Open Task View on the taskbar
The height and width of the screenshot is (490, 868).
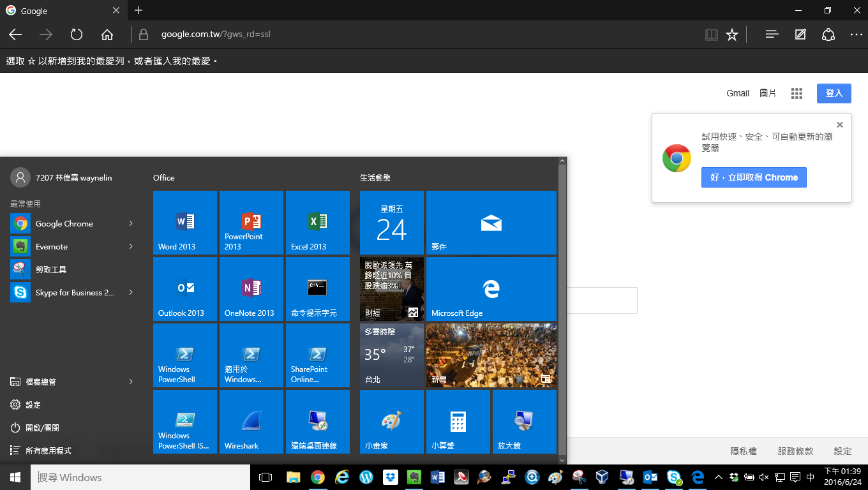[x=266, y=477]
